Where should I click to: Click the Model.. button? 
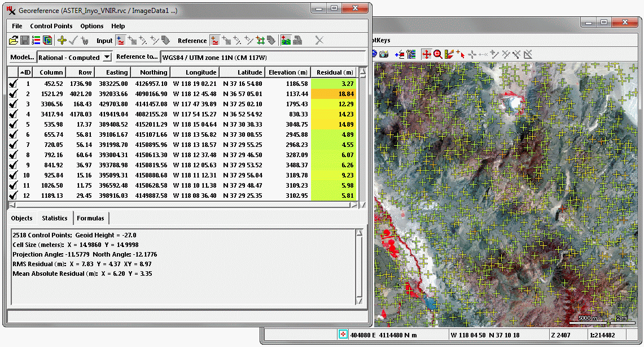[x=22, y=57]
